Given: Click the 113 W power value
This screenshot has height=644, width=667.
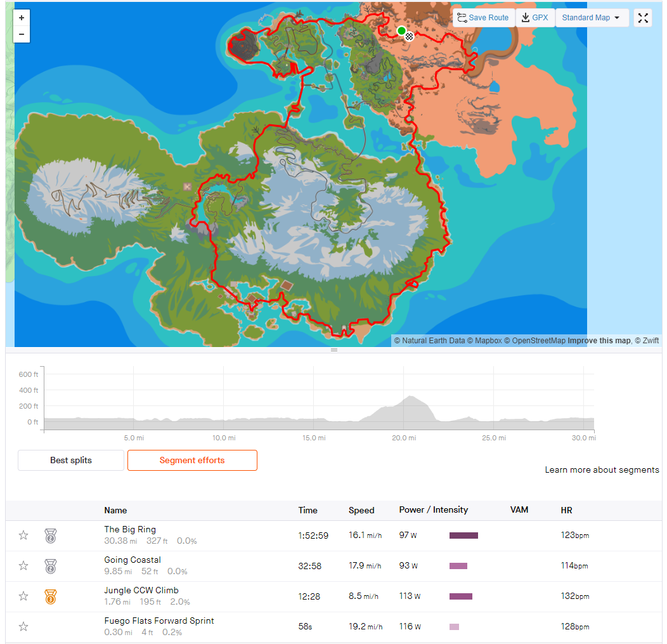Looking at the screenshot, I should (x=410, y=596).
